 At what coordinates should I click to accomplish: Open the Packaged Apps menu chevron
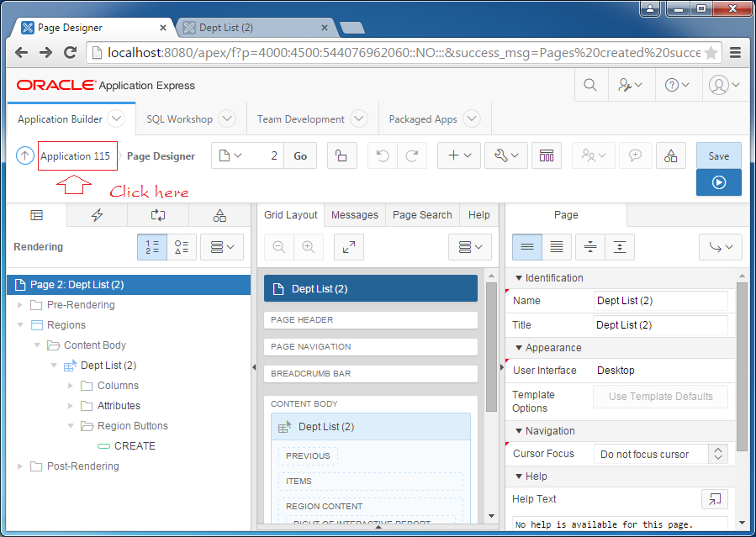(x=472, y=118)
